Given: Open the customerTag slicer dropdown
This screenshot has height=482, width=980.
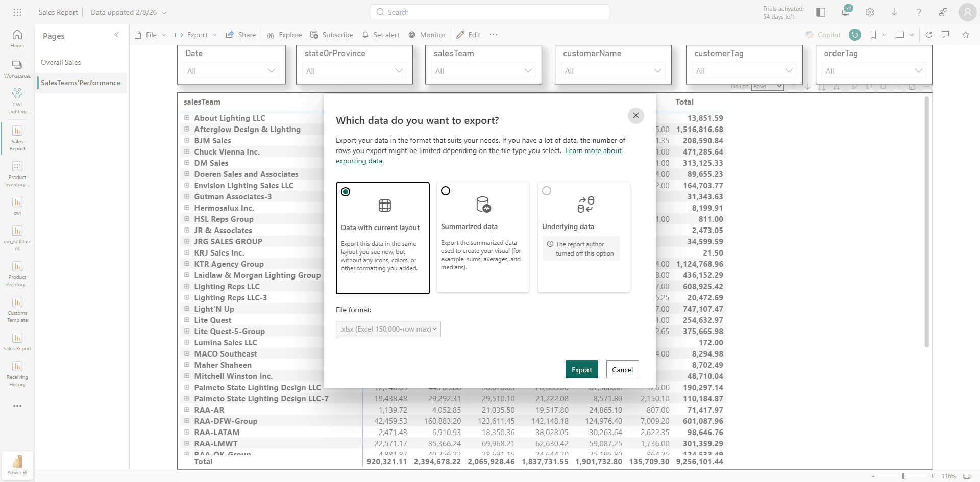Looking at the screenshot, I should 744,71.
